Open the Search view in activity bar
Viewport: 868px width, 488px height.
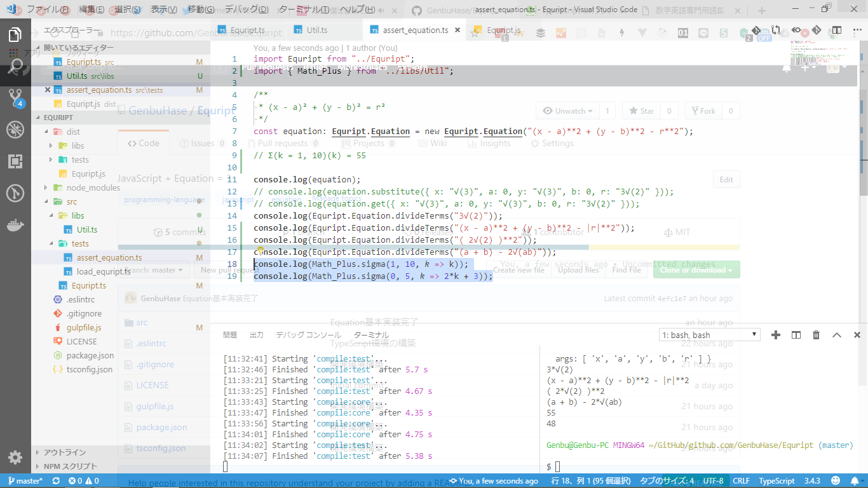coord(15,66)
